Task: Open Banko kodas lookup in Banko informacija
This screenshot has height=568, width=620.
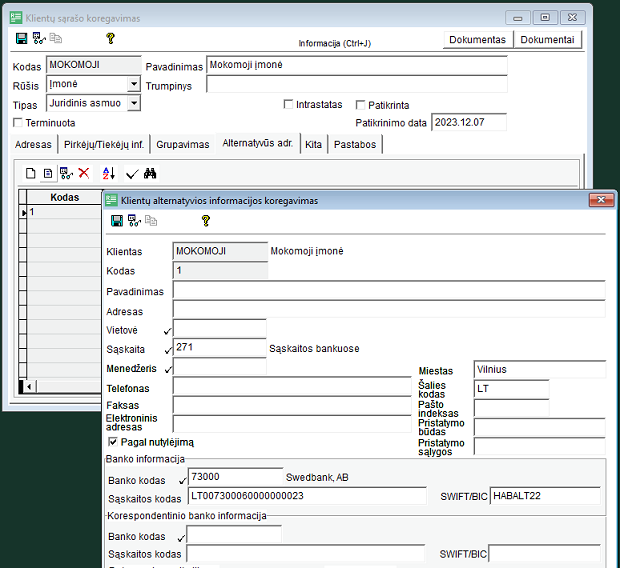Action: tap(182, 481)
